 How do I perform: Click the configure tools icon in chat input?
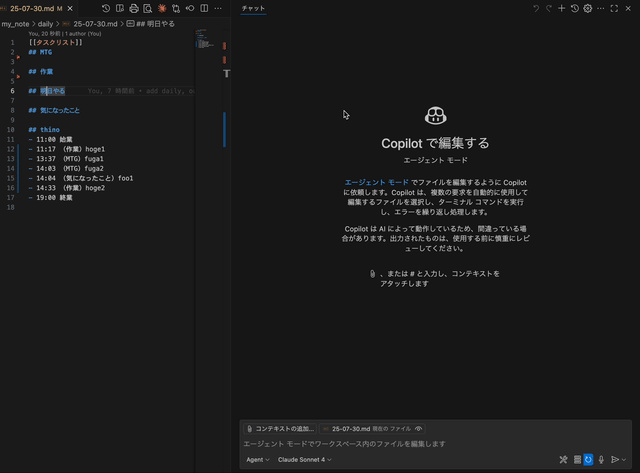point(563,460)
